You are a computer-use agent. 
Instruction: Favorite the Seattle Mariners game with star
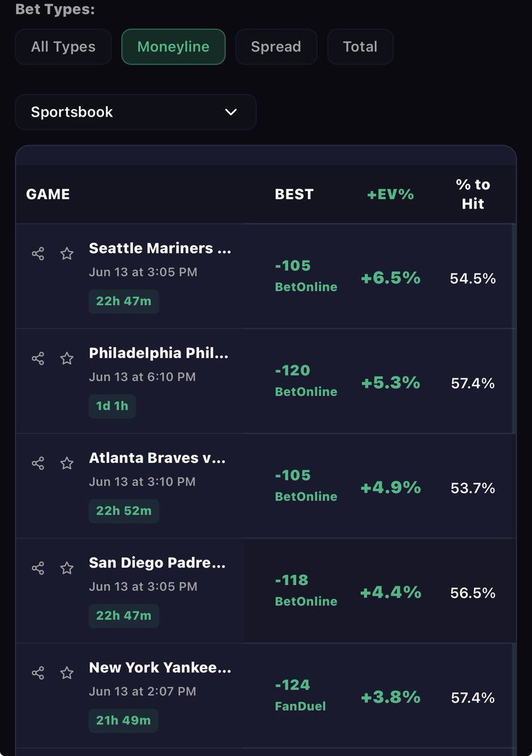(x=67, y=253)
